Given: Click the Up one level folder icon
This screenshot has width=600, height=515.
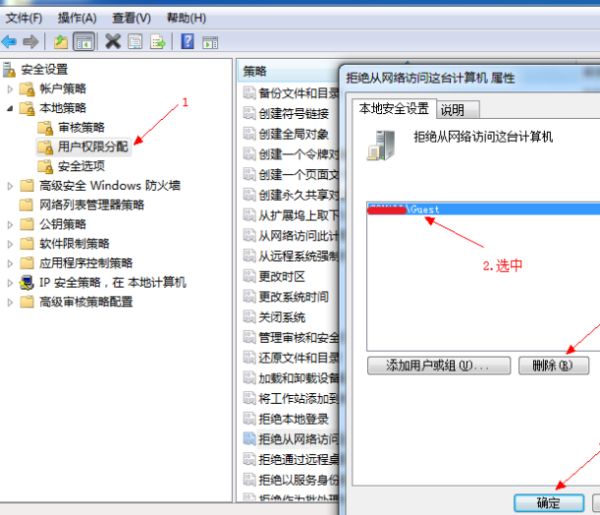Looking at the screenshot, I should click(x=60, y=41).
